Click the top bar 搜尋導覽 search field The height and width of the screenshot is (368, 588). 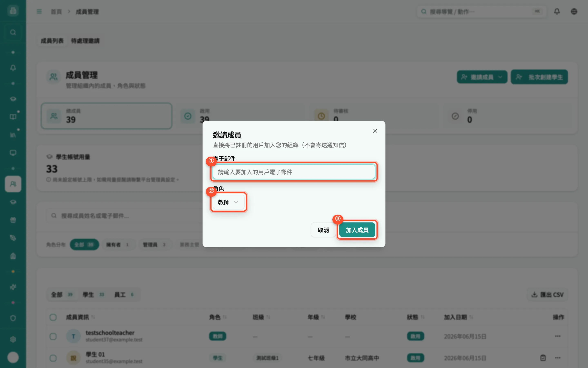(481, 11)
